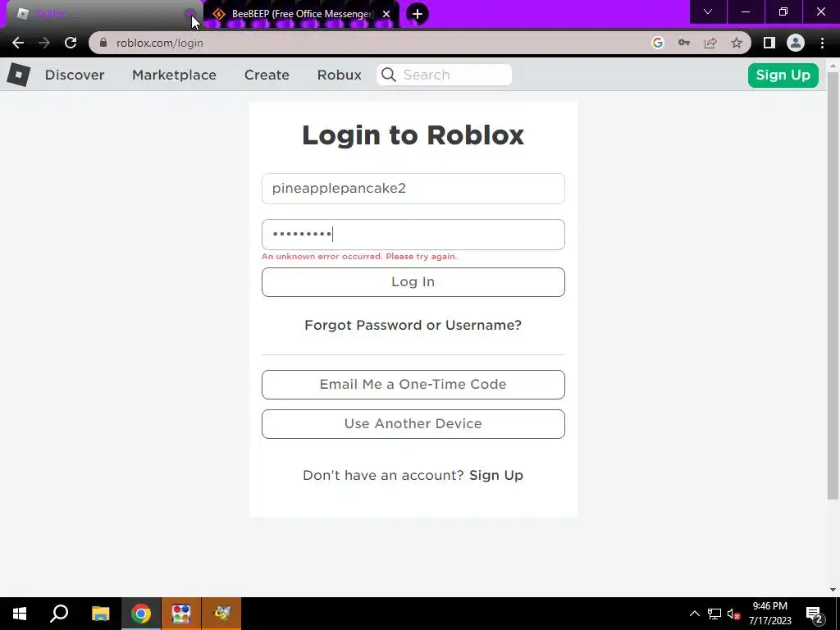840x630 pixels.
Task: Click the green Sign Up button
Action: pos(783,75)
